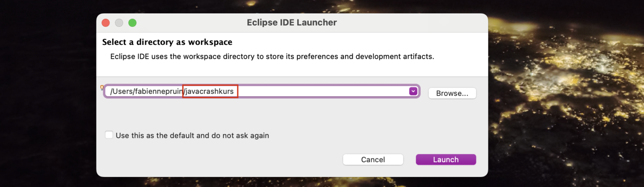644x187 pixels.
Task: Click the 'Eclipse IDE Launcher' title bar
Action: tap(291, 23)
